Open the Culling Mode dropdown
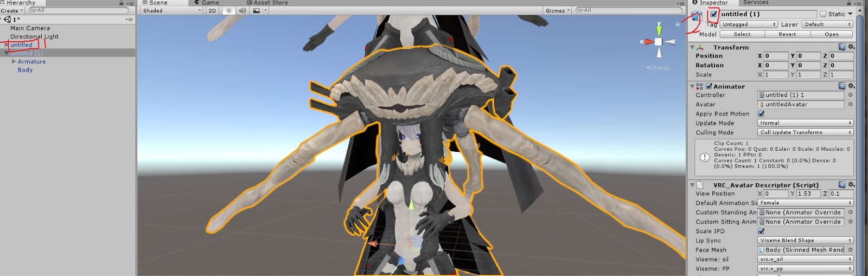Viewport: 868px width, 276px height. point(805,132)
